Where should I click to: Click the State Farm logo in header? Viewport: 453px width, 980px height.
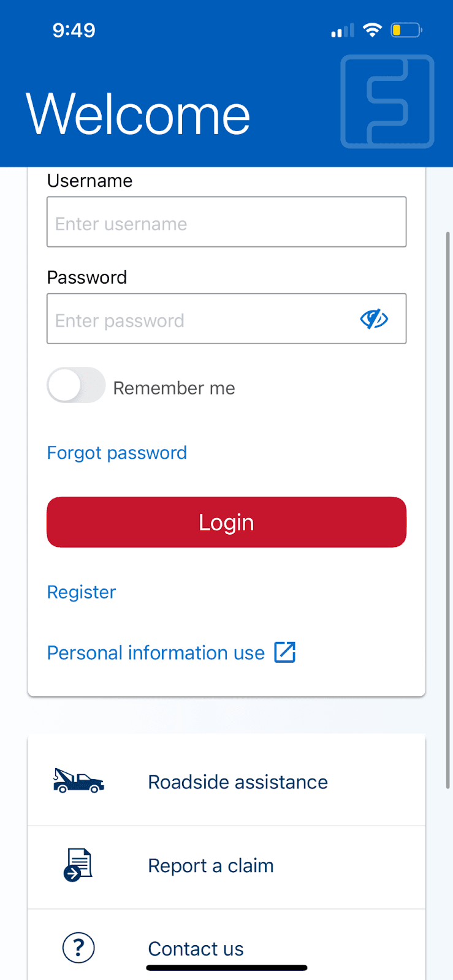click(387, 102)
